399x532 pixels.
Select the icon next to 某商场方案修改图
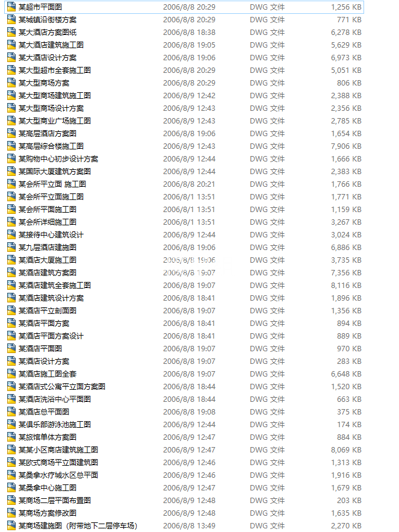(11, 513)
